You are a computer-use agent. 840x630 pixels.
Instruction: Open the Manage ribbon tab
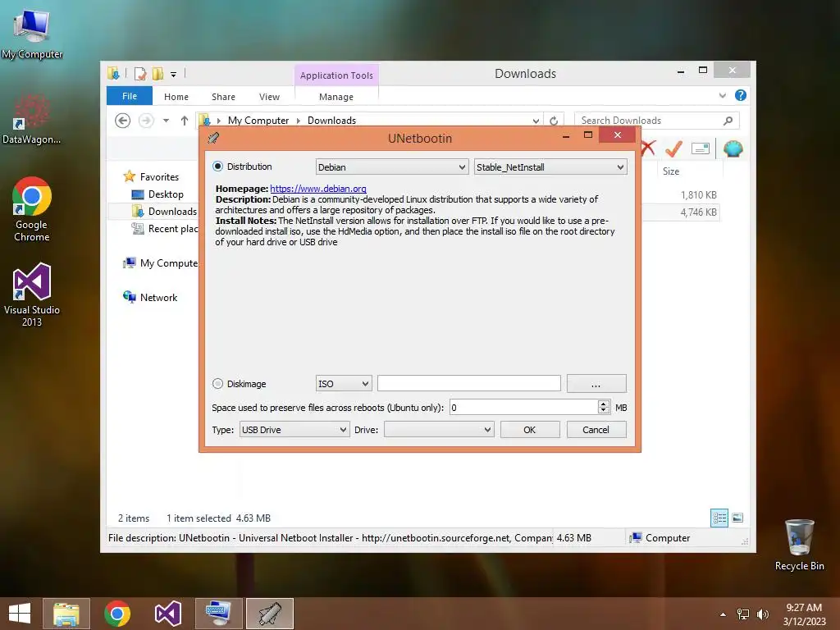[x=336, y=97]
